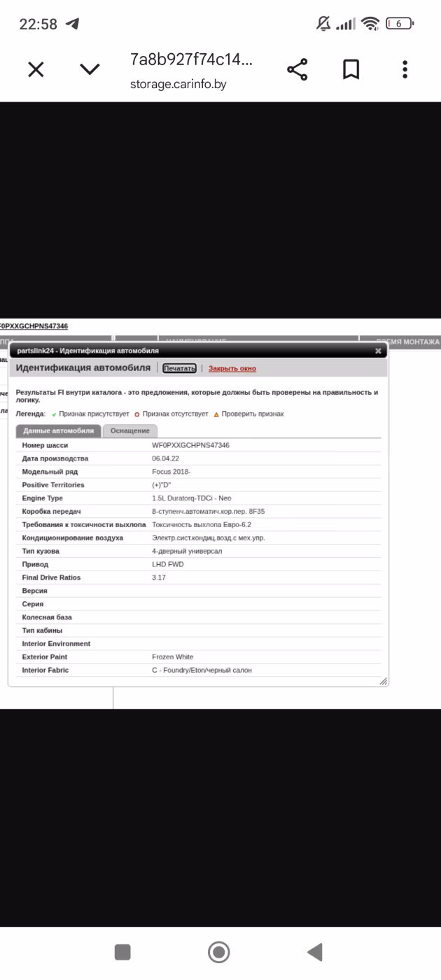Close the partslink24 dialog with the x

[x=378, y=351]
